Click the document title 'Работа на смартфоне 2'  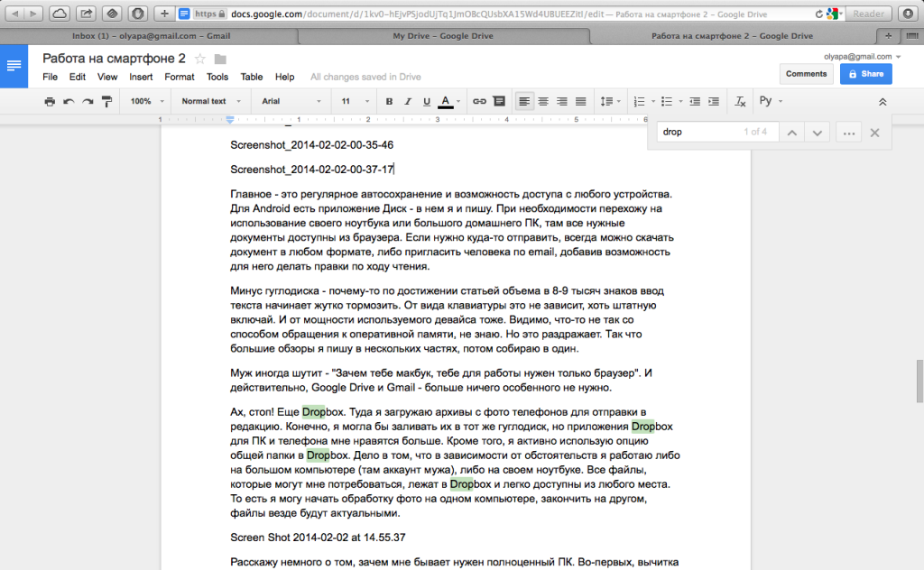pos(114,59)
